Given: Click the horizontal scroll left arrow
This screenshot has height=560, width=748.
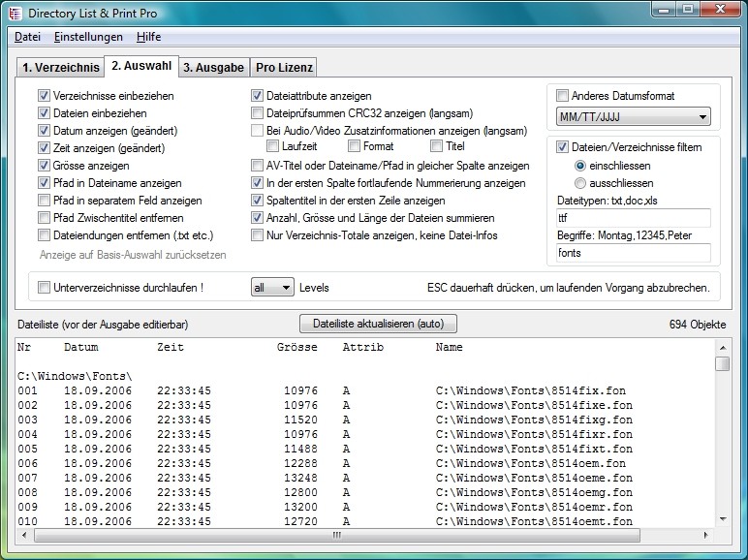Looking at the screenshot, I should [x=24, y=536].
